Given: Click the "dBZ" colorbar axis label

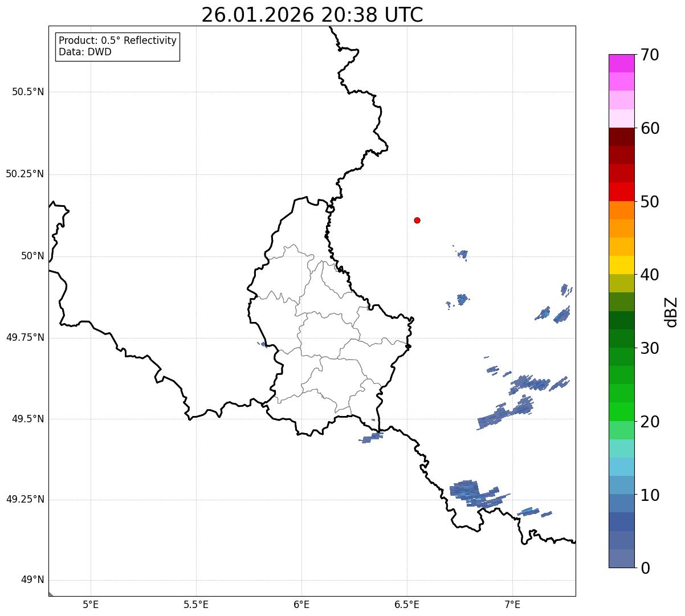Looking at the screenshot, I should [672, 312].
